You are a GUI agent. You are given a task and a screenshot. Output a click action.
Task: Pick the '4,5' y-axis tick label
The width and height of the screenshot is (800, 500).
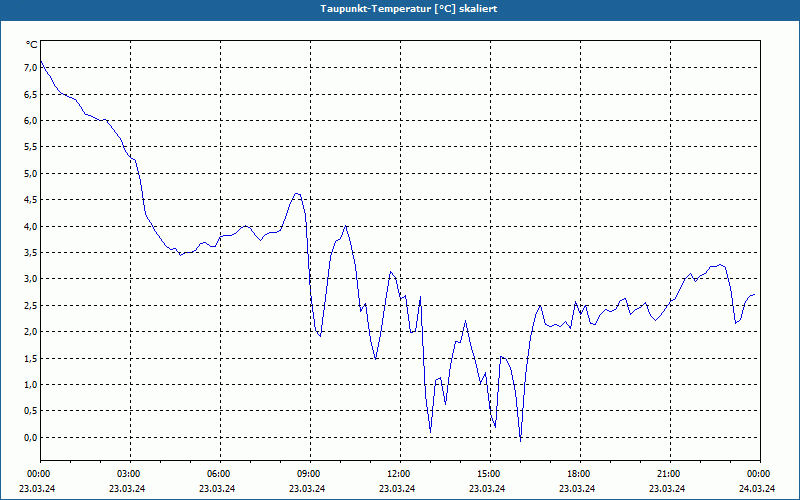coord(32,199)
